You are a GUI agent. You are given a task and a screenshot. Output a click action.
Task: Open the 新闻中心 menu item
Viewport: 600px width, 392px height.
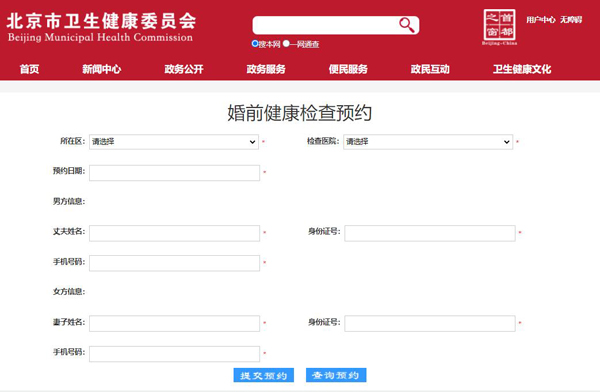pos(102,69)
